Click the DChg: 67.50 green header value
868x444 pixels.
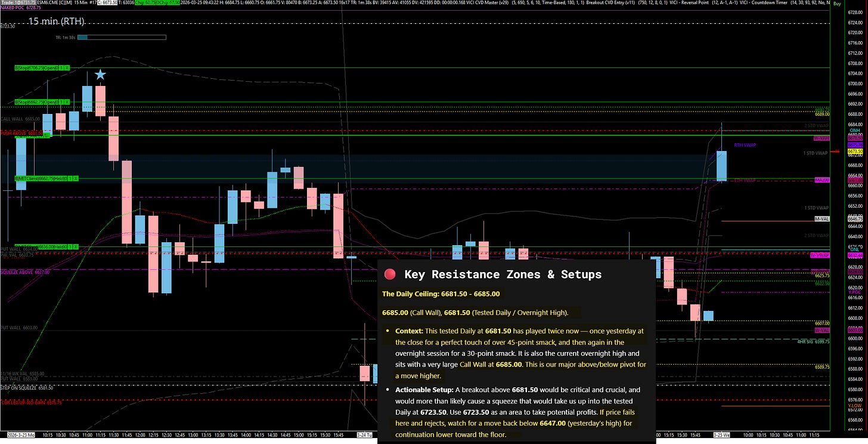[169, 2]
